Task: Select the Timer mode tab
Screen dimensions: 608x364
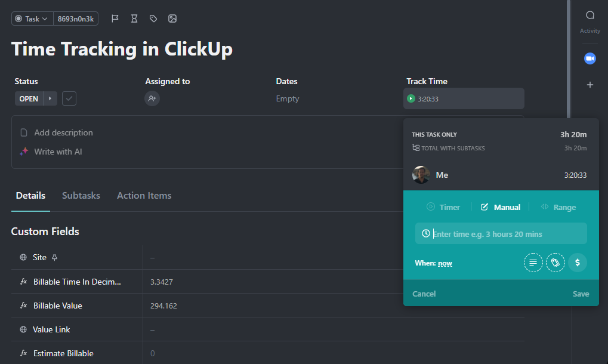Action: coord(443,208)
